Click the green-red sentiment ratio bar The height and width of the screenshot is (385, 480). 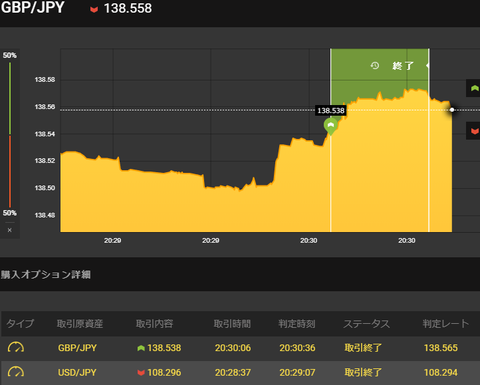click(x=10, y=135)
